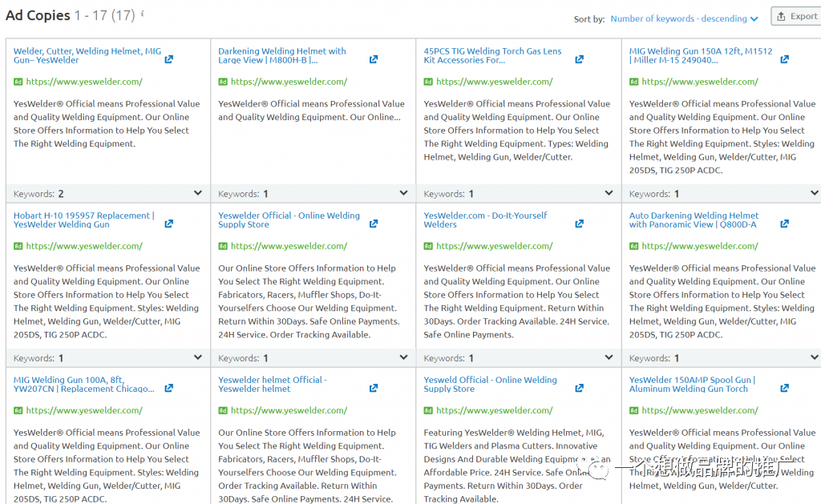Click yeswelder.com URL under 'Welder, Cutter, Welding Helmet' ad
This screenshot has height=504, width=821.
coord(84,82)
